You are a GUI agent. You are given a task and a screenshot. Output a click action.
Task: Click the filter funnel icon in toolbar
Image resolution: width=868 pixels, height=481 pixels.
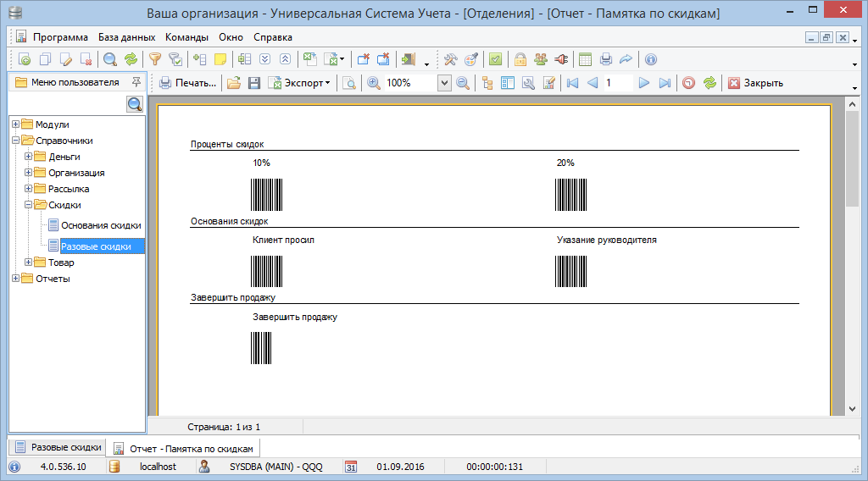tap(154, 59)
